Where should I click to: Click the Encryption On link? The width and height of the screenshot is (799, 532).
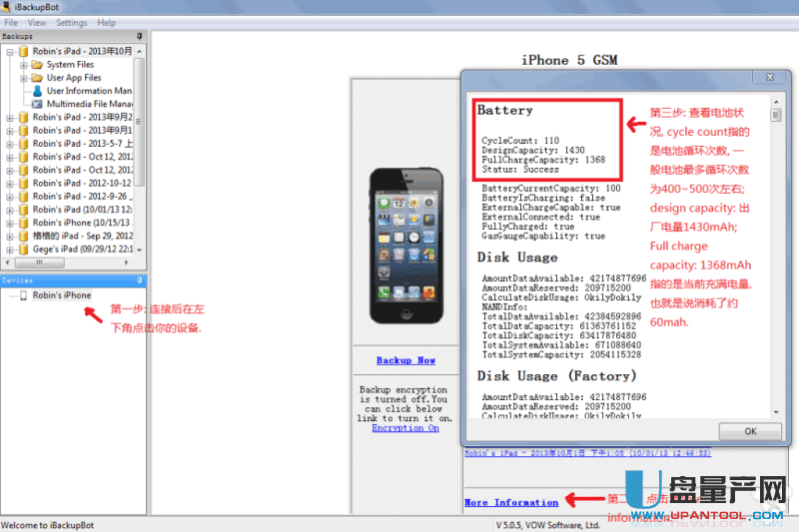pos(404,428)
